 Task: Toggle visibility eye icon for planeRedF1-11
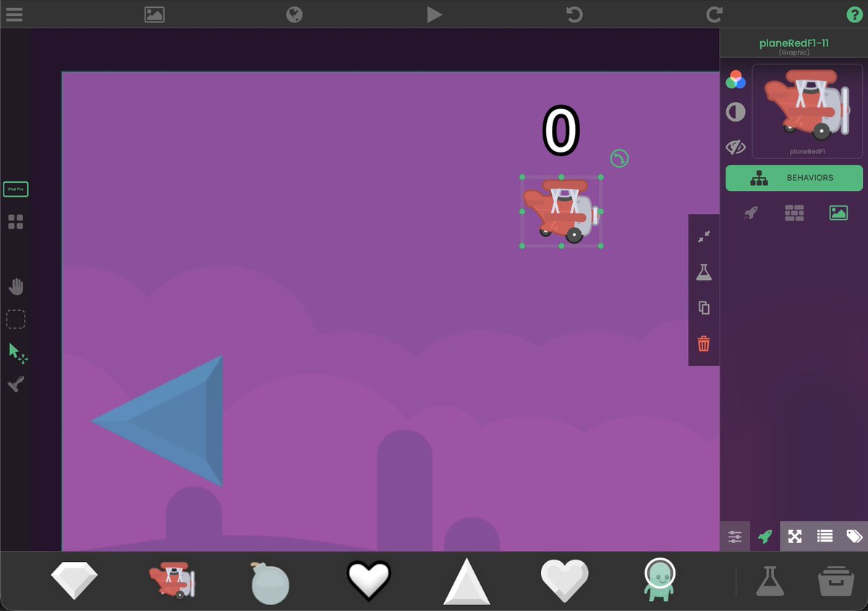(736, 148)
